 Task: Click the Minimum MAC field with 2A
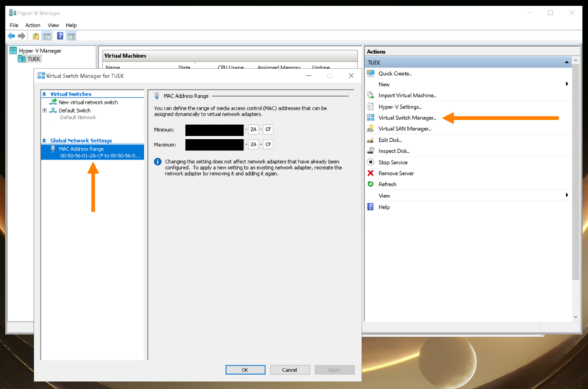tap(253, 129)
